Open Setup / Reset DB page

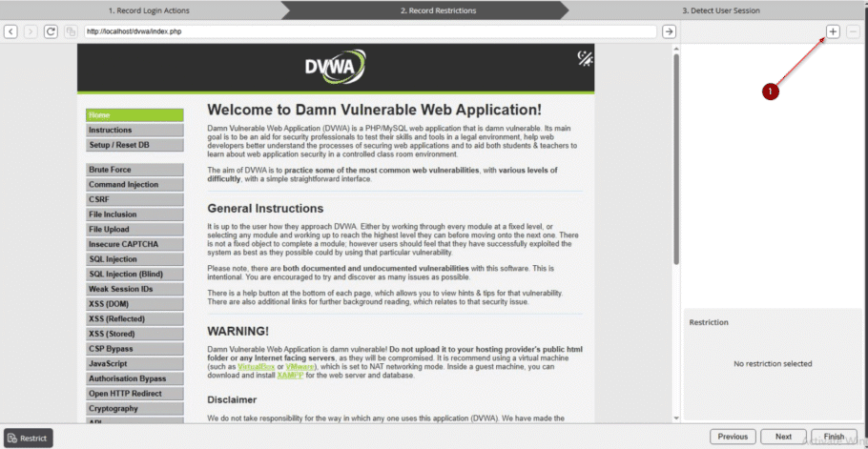point(134,145)
